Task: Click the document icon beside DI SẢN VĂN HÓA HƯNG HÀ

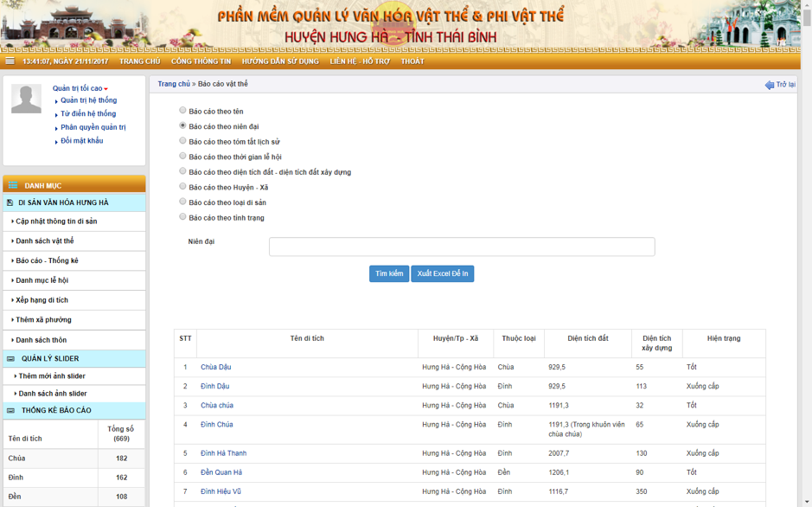Action: [10, 202]
